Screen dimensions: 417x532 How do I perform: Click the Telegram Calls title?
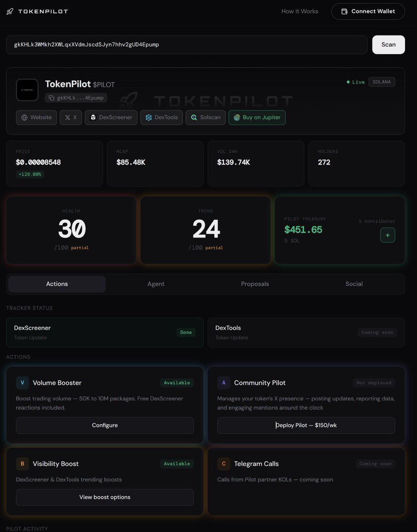point(256,464)
